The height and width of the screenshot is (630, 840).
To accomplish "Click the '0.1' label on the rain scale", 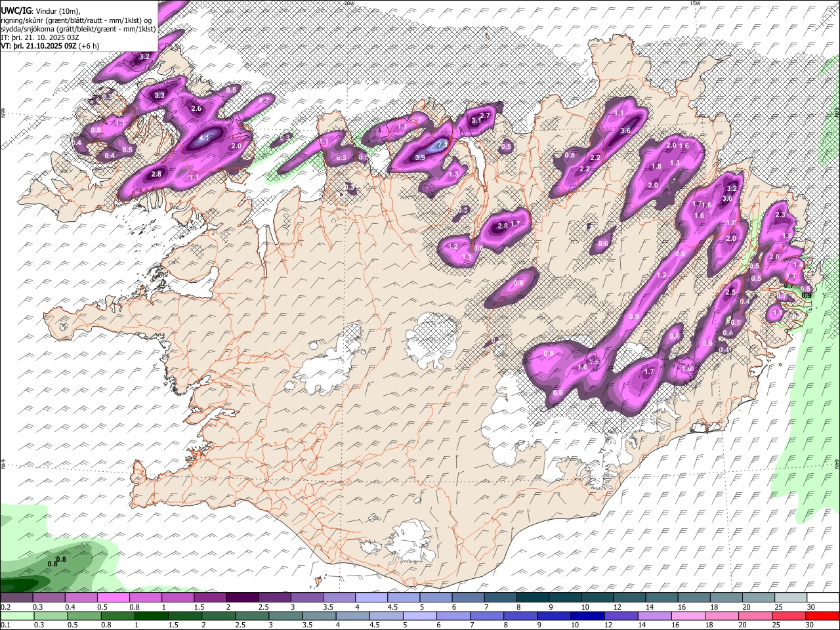I will 5,625.
